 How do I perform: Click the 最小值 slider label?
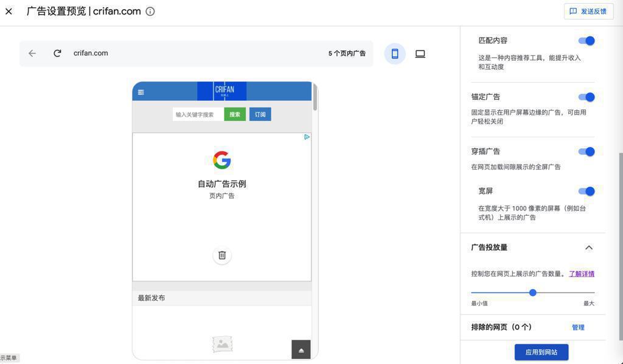[479, 303]
